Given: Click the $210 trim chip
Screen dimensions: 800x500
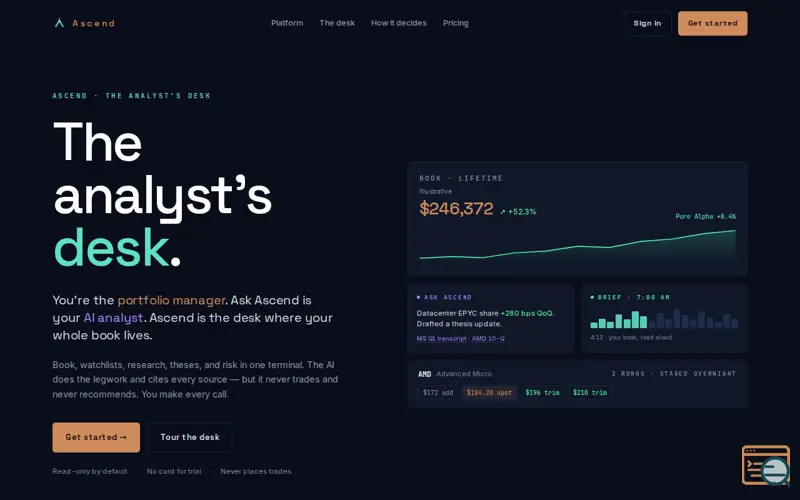Looking at the screenshot, I should coord(590,392).
